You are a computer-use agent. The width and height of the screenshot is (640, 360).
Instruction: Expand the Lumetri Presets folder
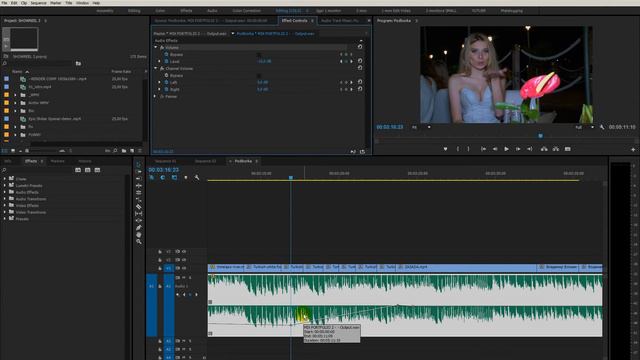[4, 185]
